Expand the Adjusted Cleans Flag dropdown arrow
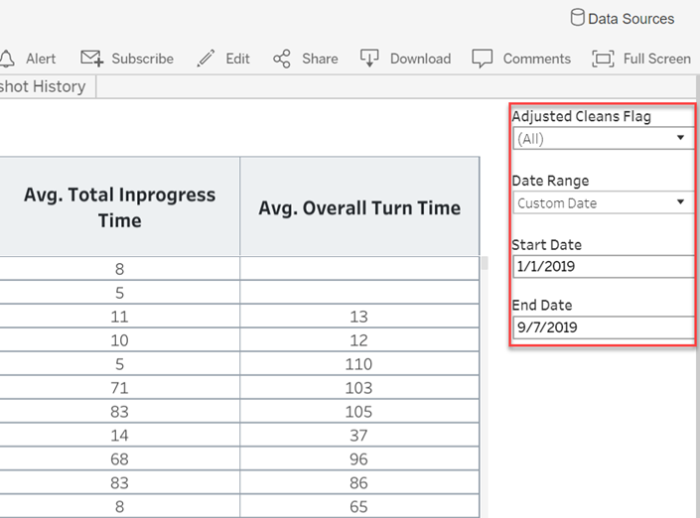This screenshot has height=518, width=700. [x=680, y=138]
